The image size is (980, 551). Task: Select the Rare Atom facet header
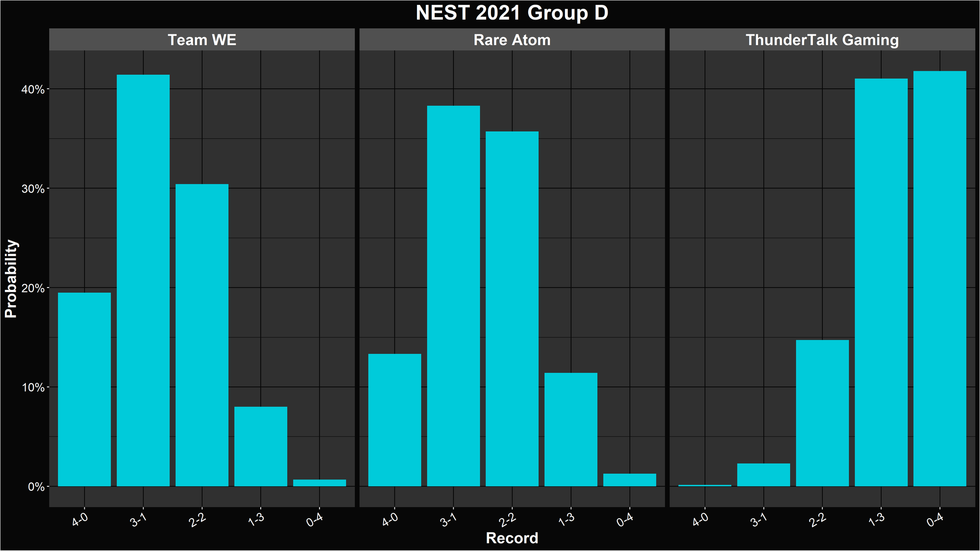click(x=512, y=40)
